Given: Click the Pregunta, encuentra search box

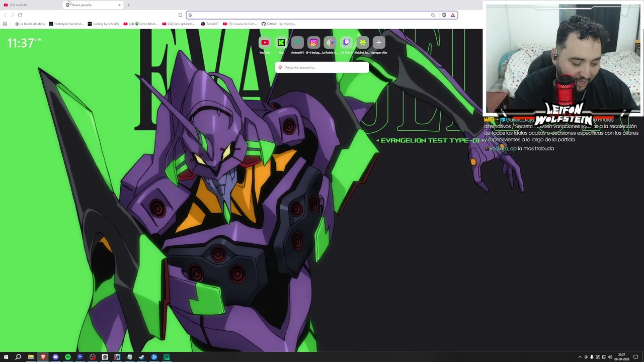Looking at the screenshot, I should pyautogui.click(x=322, y=67).
